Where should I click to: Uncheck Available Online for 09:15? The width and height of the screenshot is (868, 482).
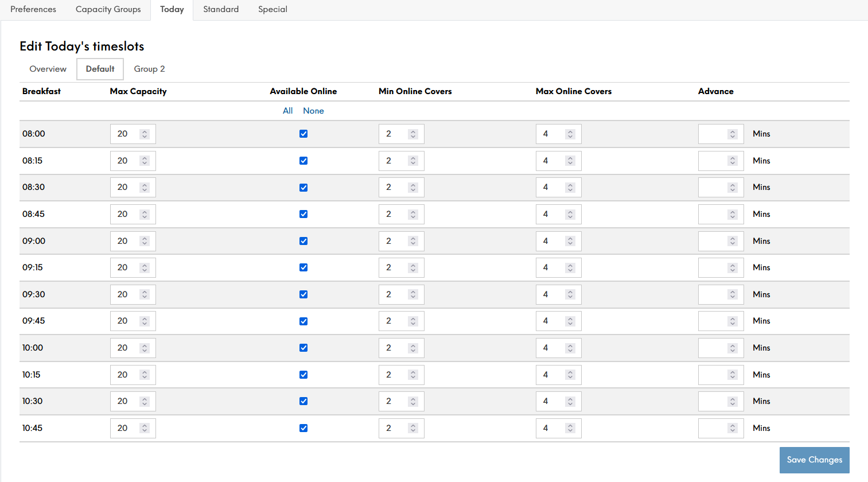click(303, 267)
